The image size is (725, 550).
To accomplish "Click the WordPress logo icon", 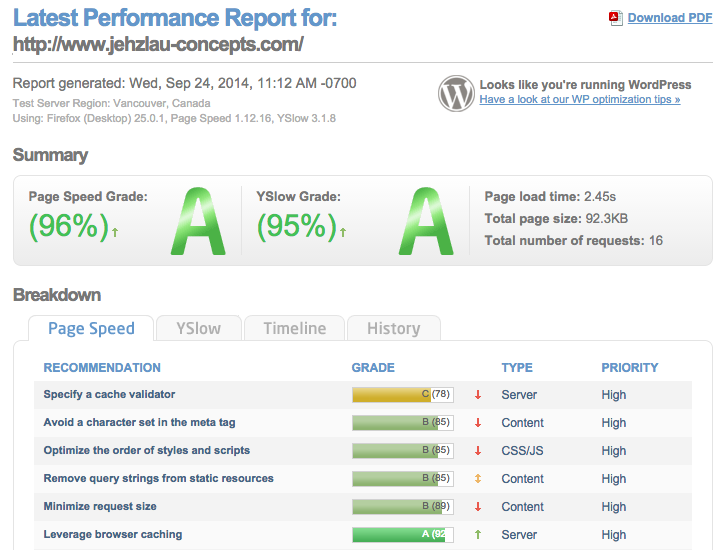I will (x=456, y=93).
